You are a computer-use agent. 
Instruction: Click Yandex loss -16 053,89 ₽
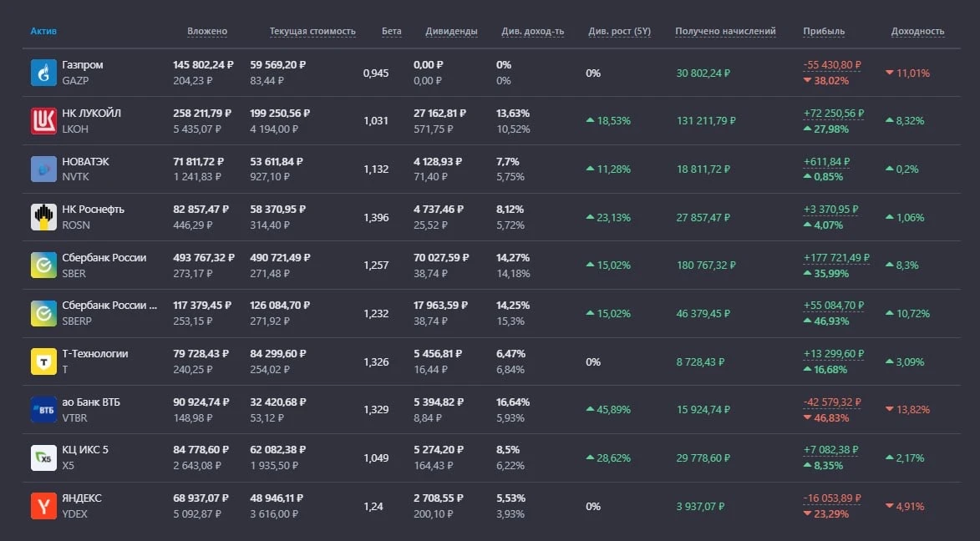click(832, 498)
